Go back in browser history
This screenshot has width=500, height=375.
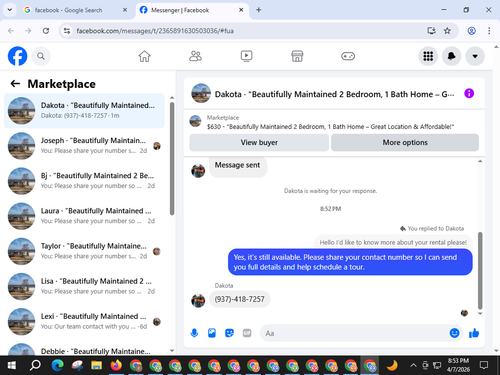point(11,31)
